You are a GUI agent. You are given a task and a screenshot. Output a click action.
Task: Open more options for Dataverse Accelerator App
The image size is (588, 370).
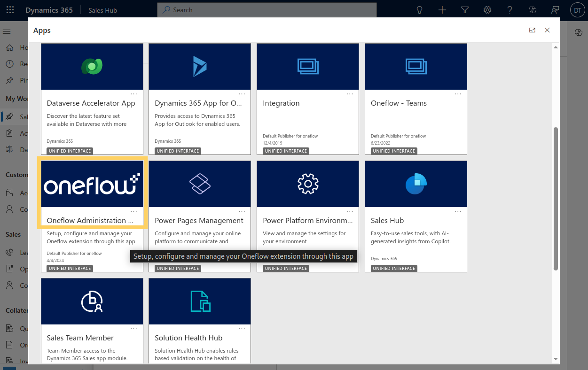[x=134, y=94]
